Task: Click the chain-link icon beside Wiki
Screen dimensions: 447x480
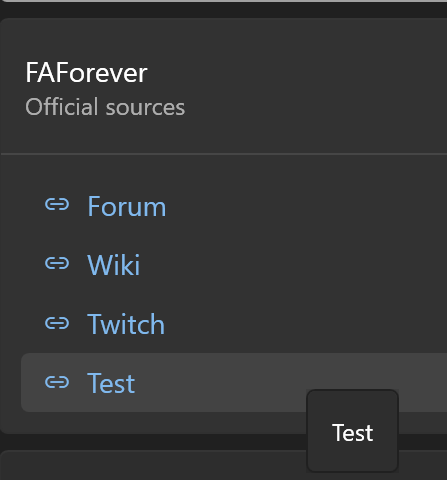Action: click(x=57, y=263)
